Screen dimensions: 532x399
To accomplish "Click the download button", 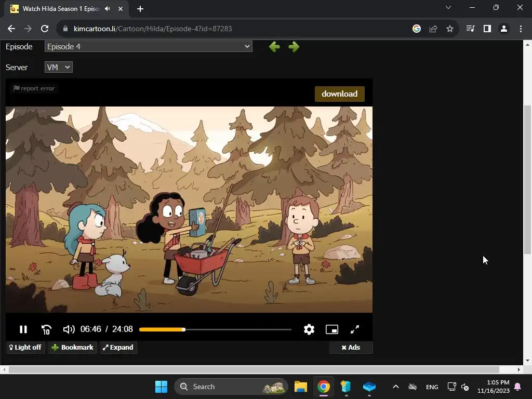I will click(x=340, y=94).
